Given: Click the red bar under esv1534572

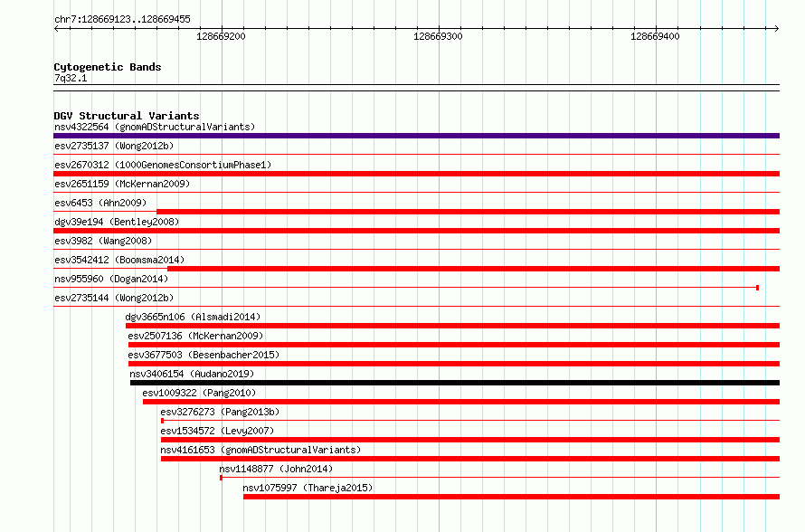Looking at the screenshot, I should tap(470, 440).
